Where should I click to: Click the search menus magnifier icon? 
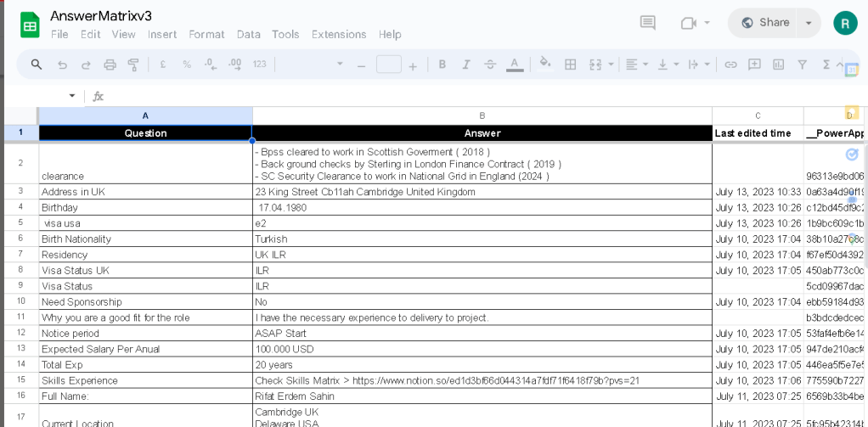pos(37,65)
